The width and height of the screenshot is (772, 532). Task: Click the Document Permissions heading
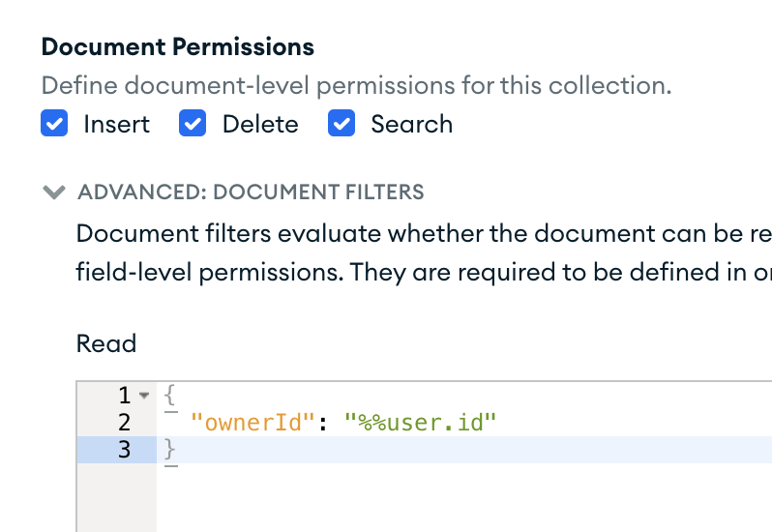178,46
